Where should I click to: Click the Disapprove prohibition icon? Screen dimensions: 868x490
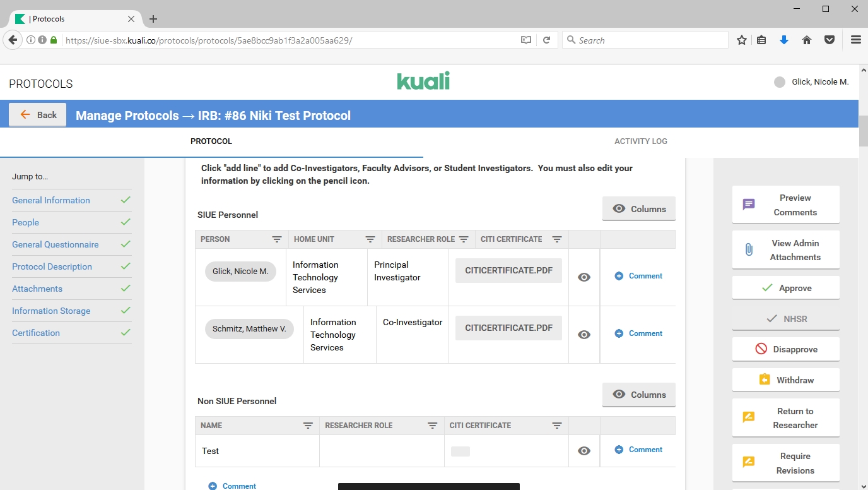(761, 349)
